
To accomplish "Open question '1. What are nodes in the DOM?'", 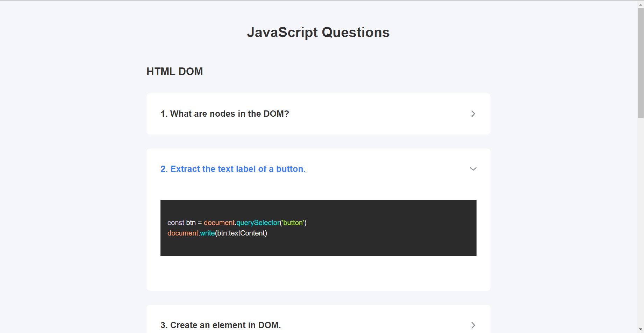I will (224, 114).
